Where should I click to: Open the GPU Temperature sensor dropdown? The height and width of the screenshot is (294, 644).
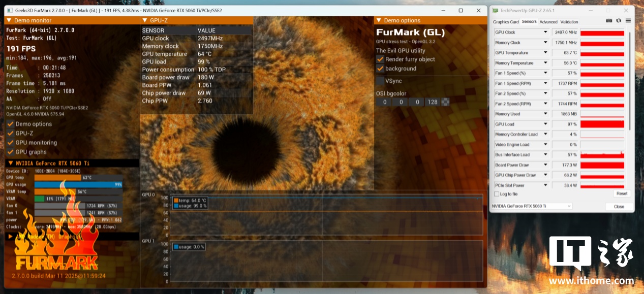[x=545, y=53]
